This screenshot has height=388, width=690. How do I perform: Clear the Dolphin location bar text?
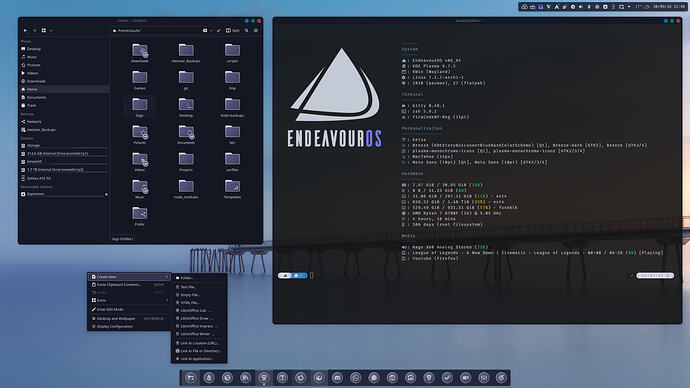(x=205, y=30)
